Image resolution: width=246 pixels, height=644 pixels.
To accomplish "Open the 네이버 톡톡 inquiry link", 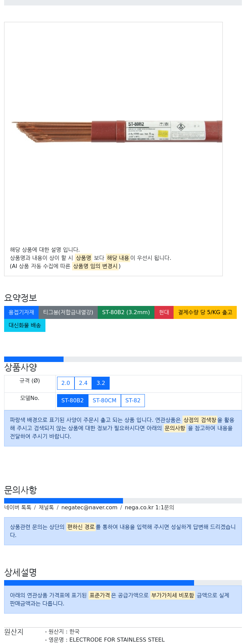I will click(x=18, y=507).
